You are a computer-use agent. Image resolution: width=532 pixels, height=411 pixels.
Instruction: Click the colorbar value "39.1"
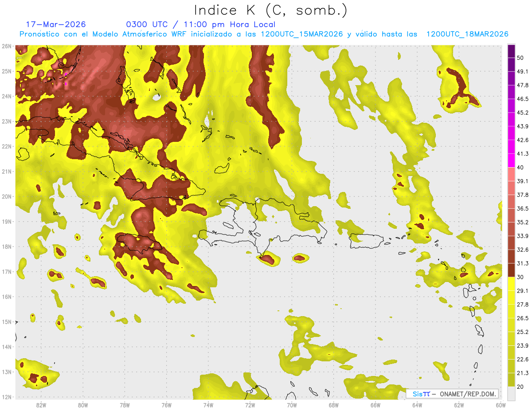pos(523,181)
